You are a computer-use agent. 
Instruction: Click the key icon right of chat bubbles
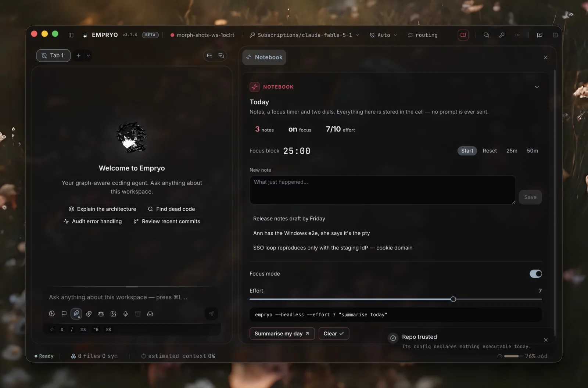[502, 35]
